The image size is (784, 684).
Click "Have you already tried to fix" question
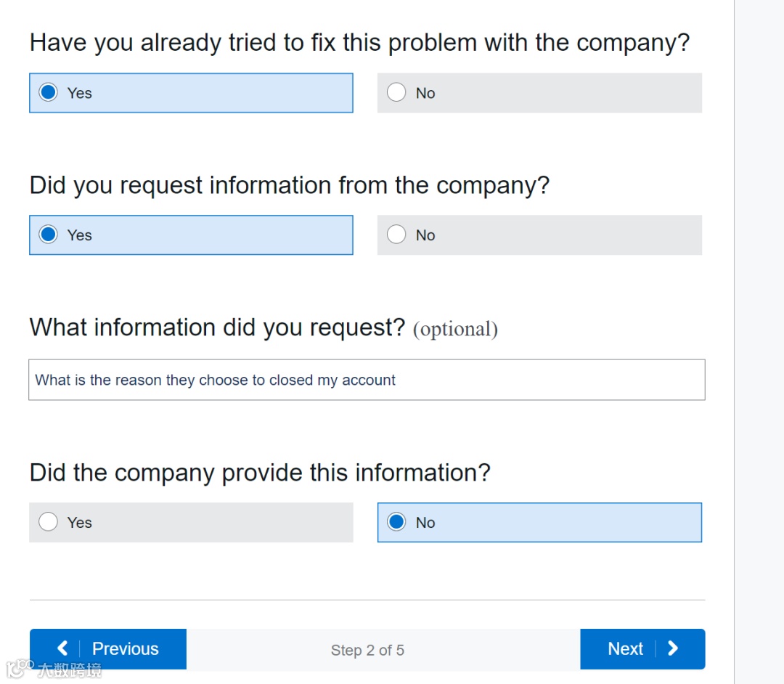click(359, 43)
